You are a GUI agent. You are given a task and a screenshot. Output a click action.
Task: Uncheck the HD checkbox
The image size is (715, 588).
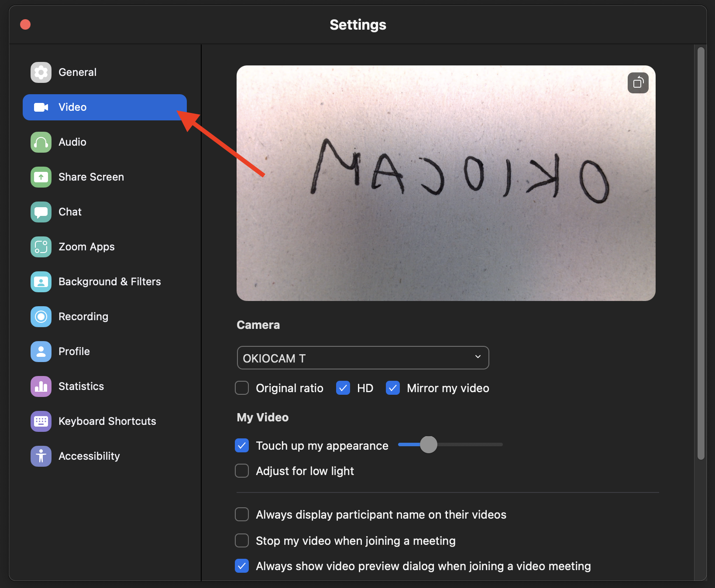tap(343, 388)
